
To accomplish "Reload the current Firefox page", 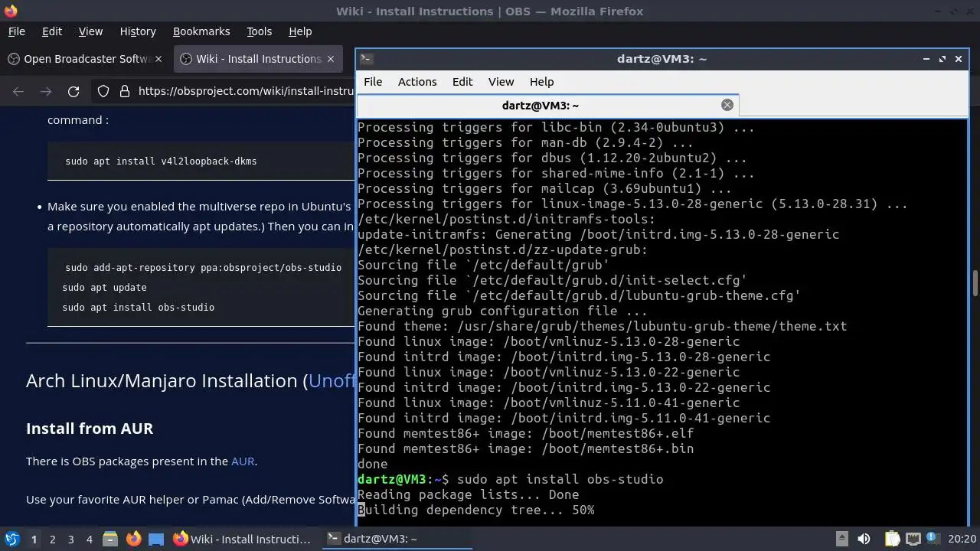I will [x=73, y=91].
